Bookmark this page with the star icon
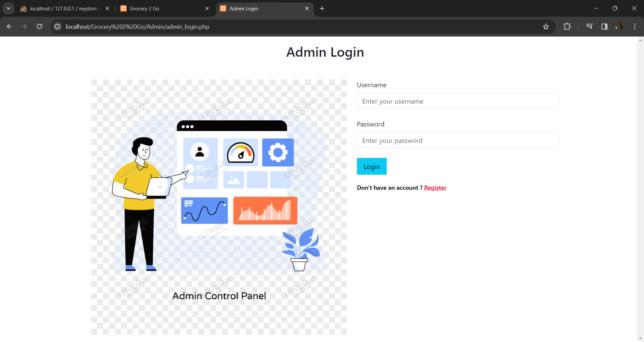The width and height of the screenshot is (644, 342). (x=546, y=26)
